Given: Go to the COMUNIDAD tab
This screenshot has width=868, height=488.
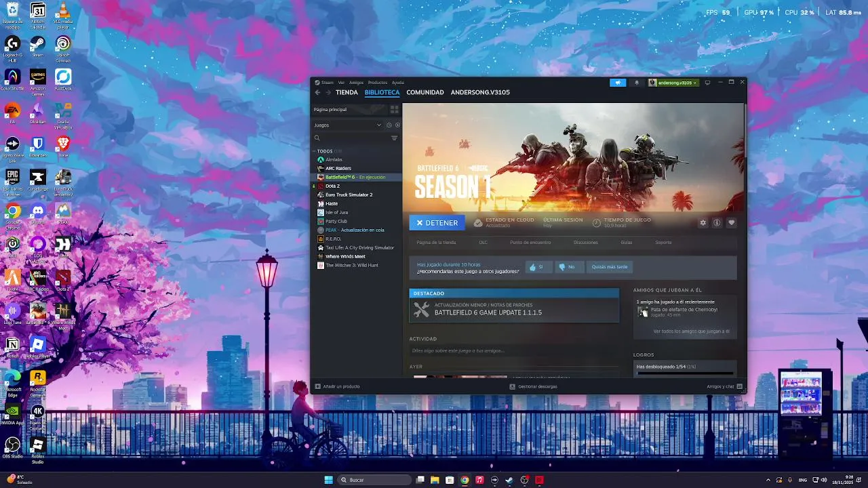Looking at the screenshot, I should click(x=425, y=92).
